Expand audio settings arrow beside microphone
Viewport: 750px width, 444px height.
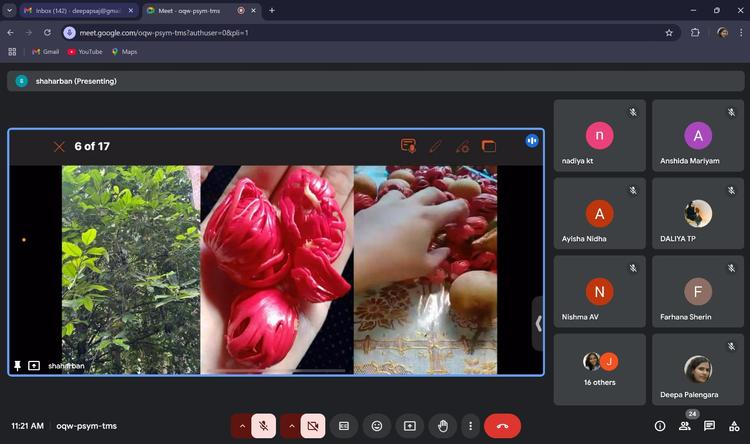coord(241,426)
